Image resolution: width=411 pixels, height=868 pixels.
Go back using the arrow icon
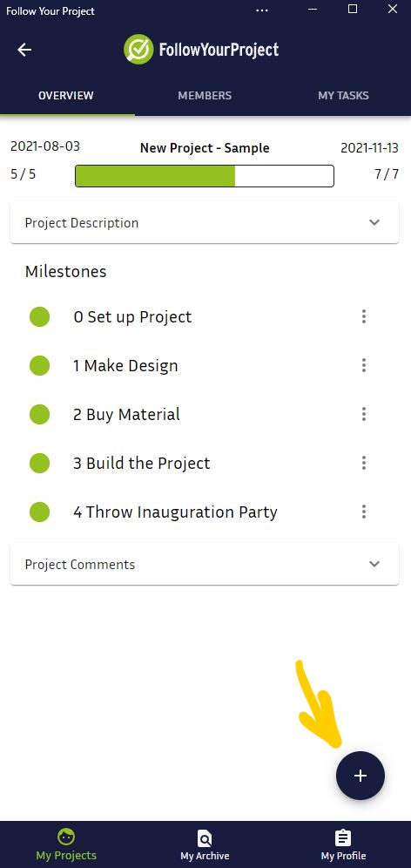tap(24, 50)
